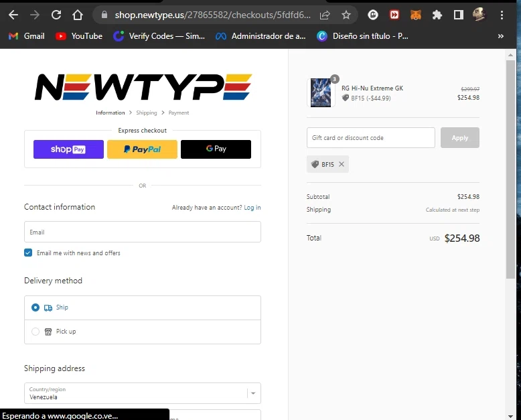Click the RG Hi-Nu Extreme GK product name
Viewport: 521px width, 420px height.
point(372,88)
